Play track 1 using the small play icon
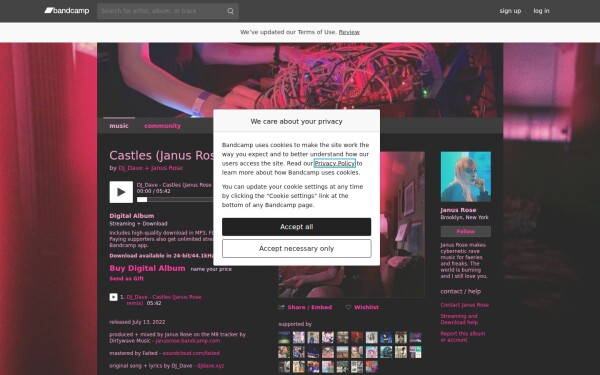 point(113,297)
